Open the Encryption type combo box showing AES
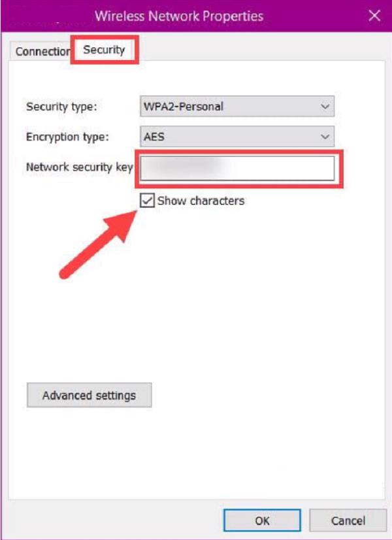Viewport: 392px width, 540px height. [x=229, y=137]
